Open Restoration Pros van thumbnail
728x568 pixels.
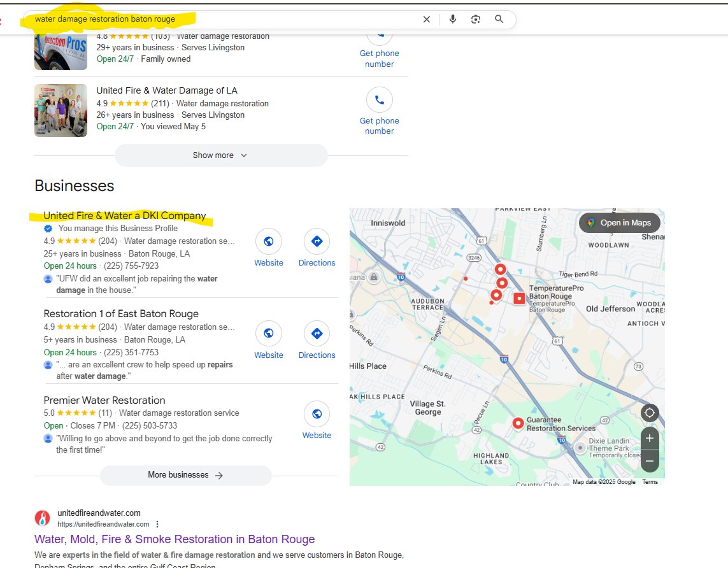[x=61, y=52]
